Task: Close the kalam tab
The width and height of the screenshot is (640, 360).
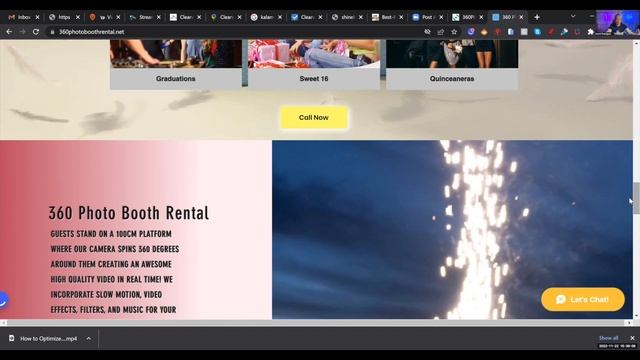Action: click(280, 17)
